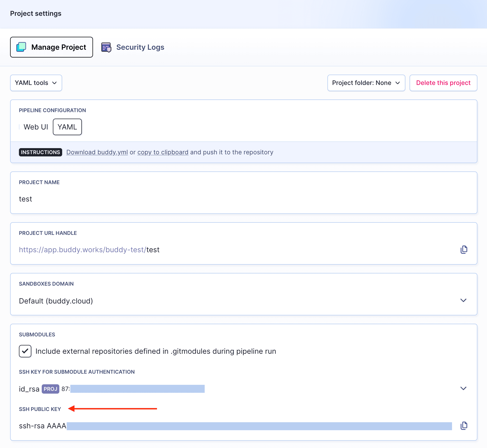Screen dimensions: 487x448
Task: Click the project name field containing test
Action: pos(244,199)
